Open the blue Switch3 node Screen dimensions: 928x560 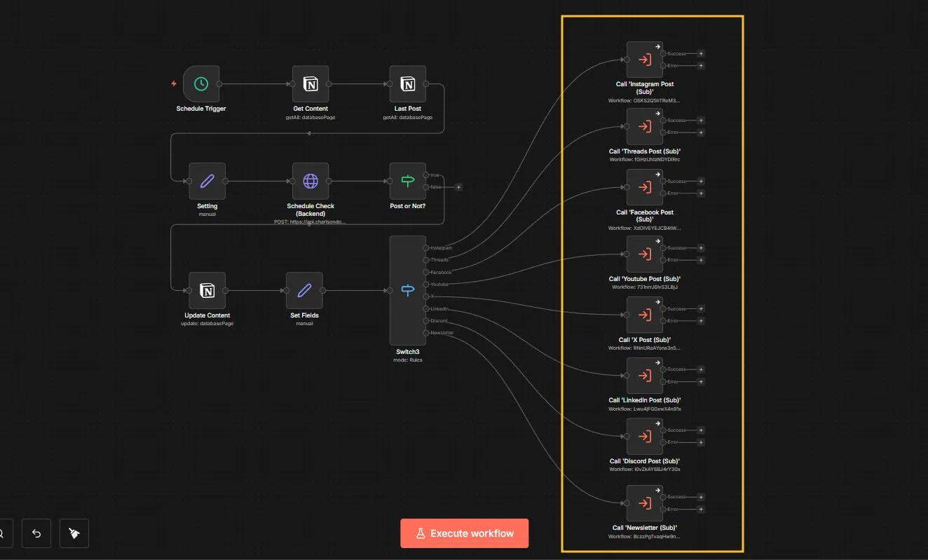pos(407,290)
